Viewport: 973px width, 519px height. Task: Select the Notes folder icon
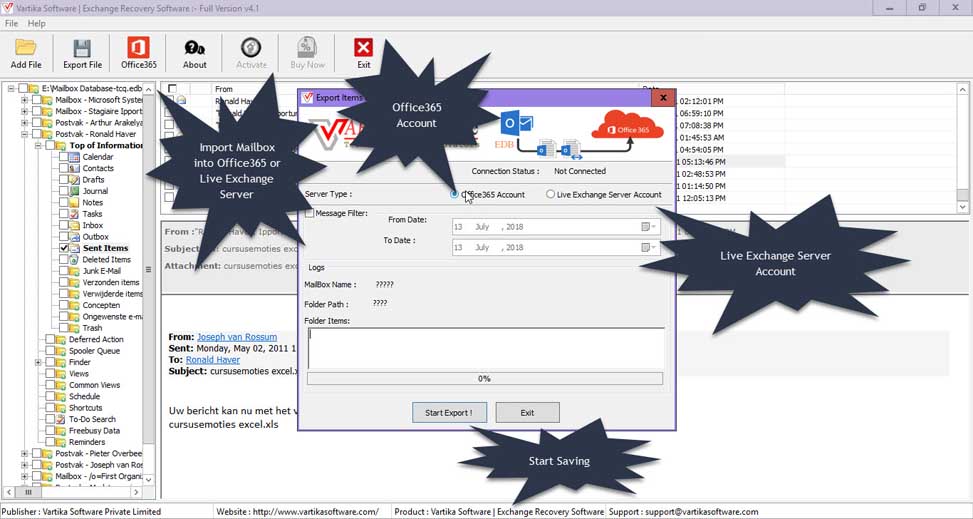[74, 202]
